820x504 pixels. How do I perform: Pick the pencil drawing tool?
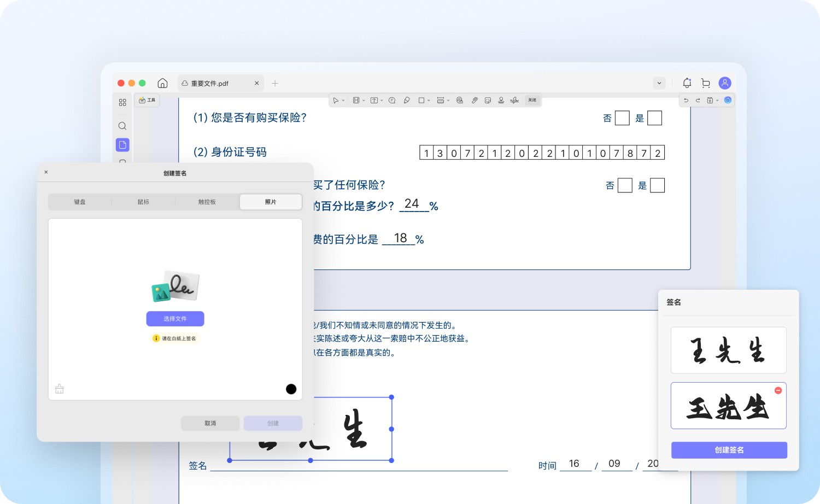[x=407, y=100]
